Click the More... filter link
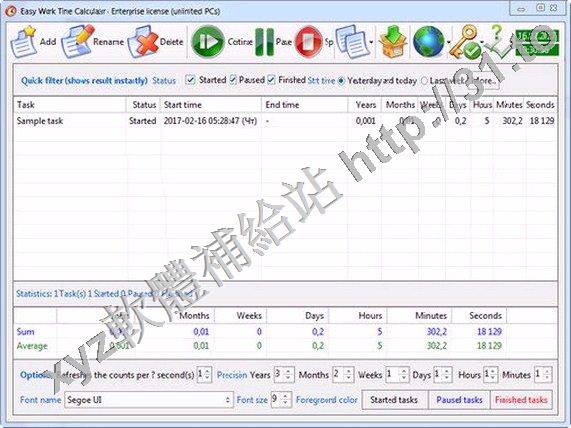571x428 pixels. [484, 81]
